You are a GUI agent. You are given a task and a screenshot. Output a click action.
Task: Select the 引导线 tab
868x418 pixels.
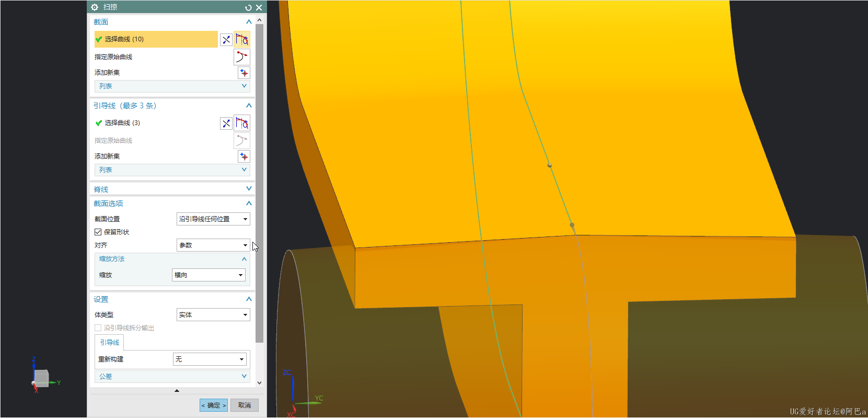(110, 343)
